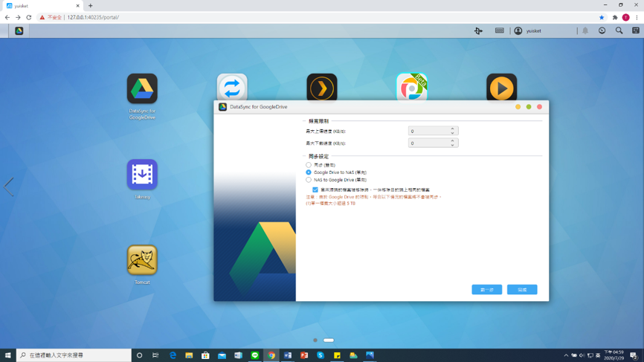Click the previous step button in wizard

click(x=486, y=289)
